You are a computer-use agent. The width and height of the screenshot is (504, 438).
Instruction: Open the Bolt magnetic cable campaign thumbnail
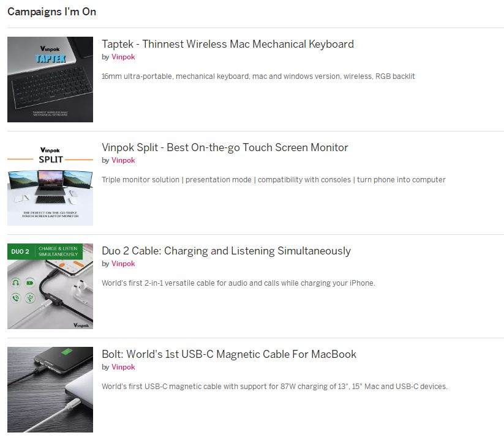(x=50, y=390)
